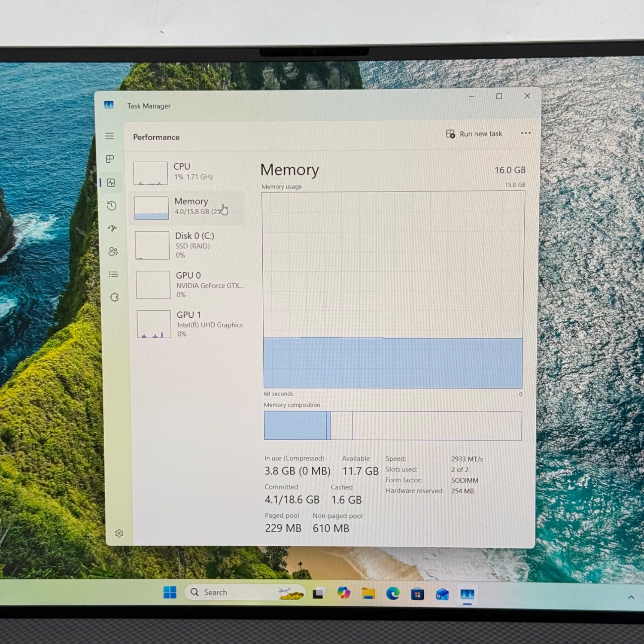
Task: Open the Details page list icon
Action: [x=114, y=274]
